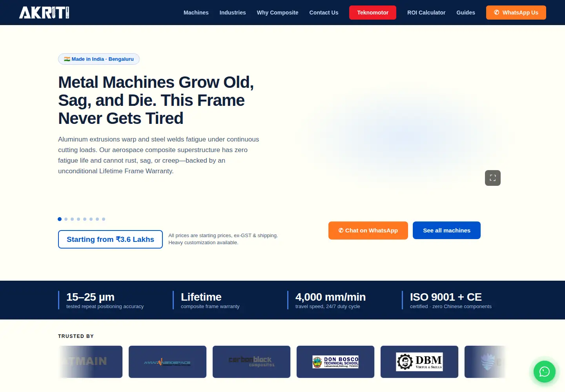Click the carbonblack composites logo card

(252, 362)
